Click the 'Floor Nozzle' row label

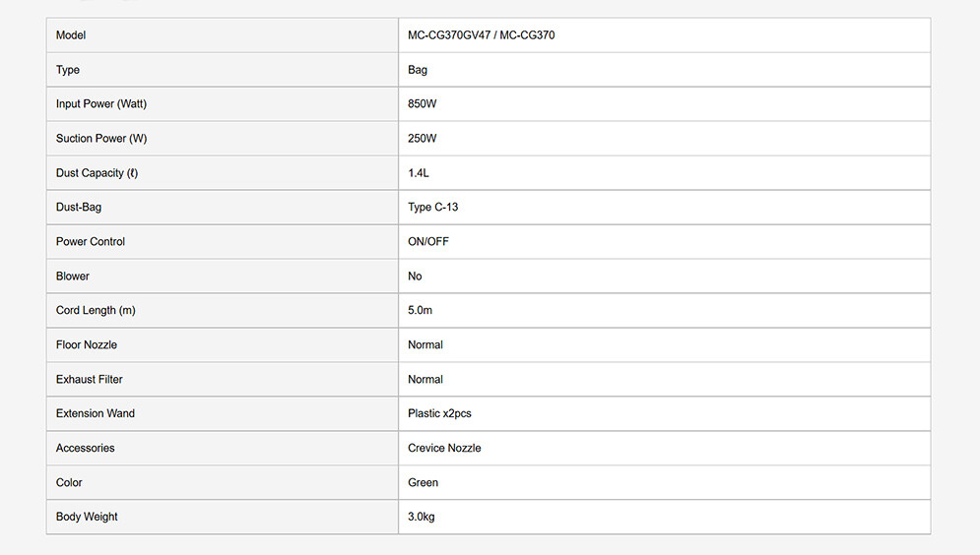(87, 345)
